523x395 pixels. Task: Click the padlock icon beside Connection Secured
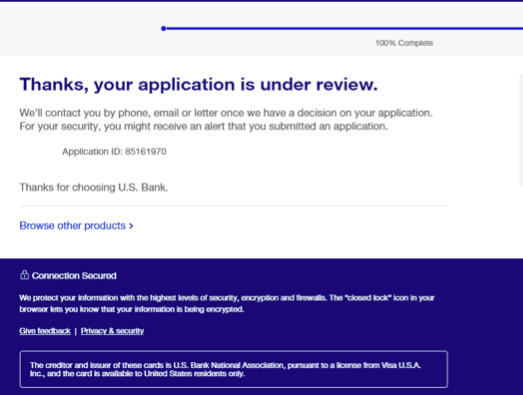tap(24, 275)
